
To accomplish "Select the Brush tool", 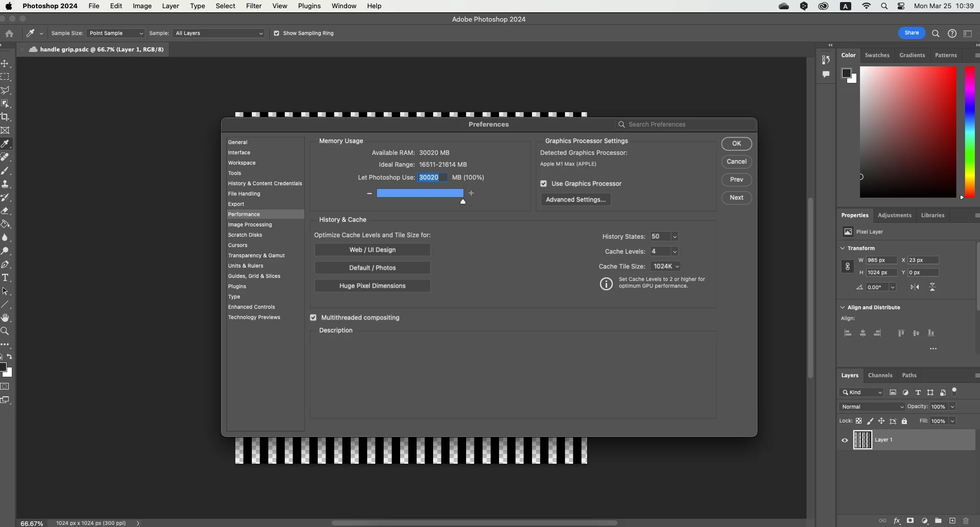I will point(5,170).
